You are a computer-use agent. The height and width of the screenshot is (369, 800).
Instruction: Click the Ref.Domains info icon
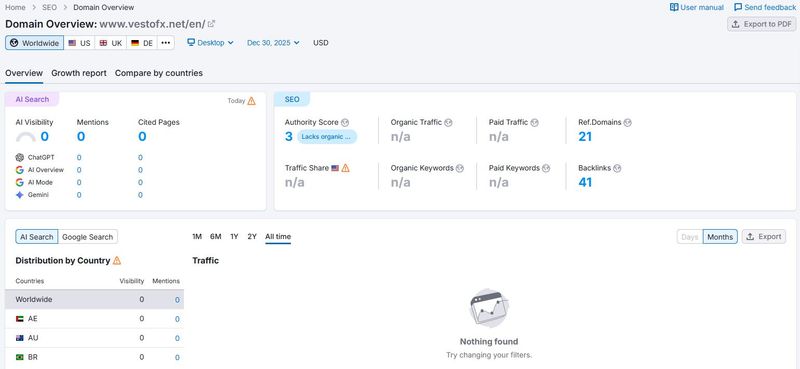coord(628,122)
